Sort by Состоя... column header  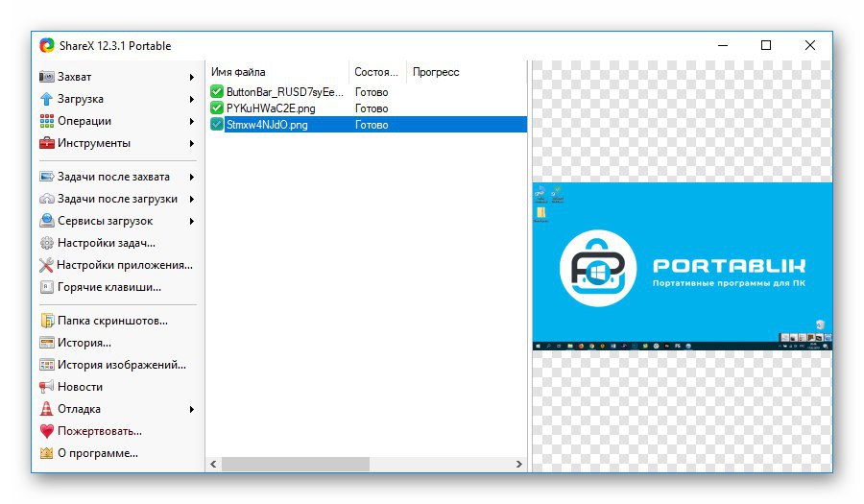pyautogui.click(x=377, y=72)
